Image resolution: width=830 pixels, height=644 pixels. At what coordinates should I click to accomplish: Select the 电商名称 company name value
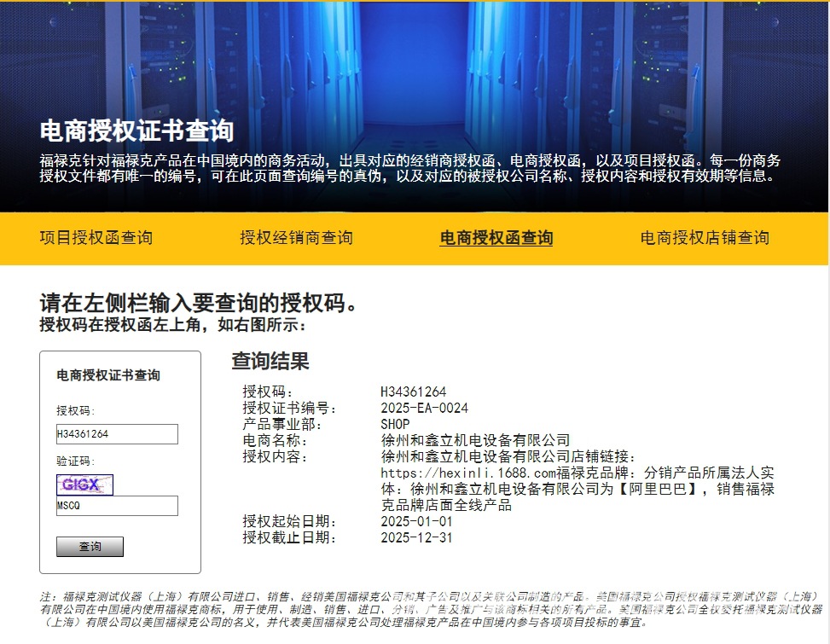pos(475,440)
